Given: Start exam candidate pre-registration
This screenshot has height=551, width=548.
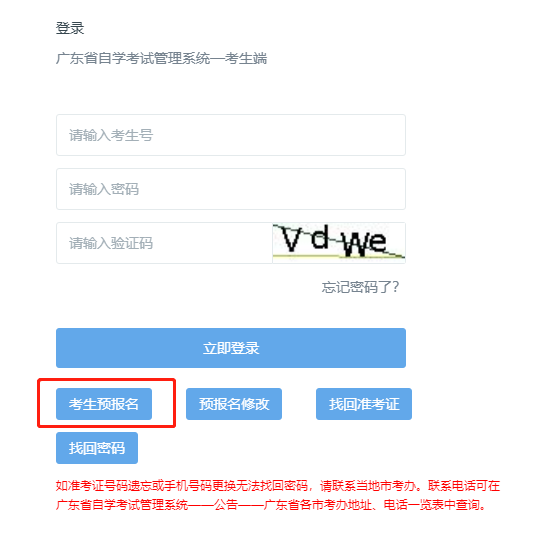Looking at the screenshot, I should (104, 404).
